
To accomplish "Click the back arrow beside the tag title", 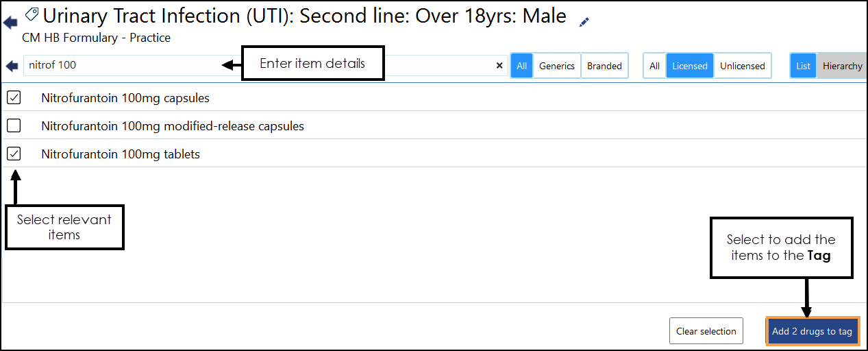I will click(10, 23).
